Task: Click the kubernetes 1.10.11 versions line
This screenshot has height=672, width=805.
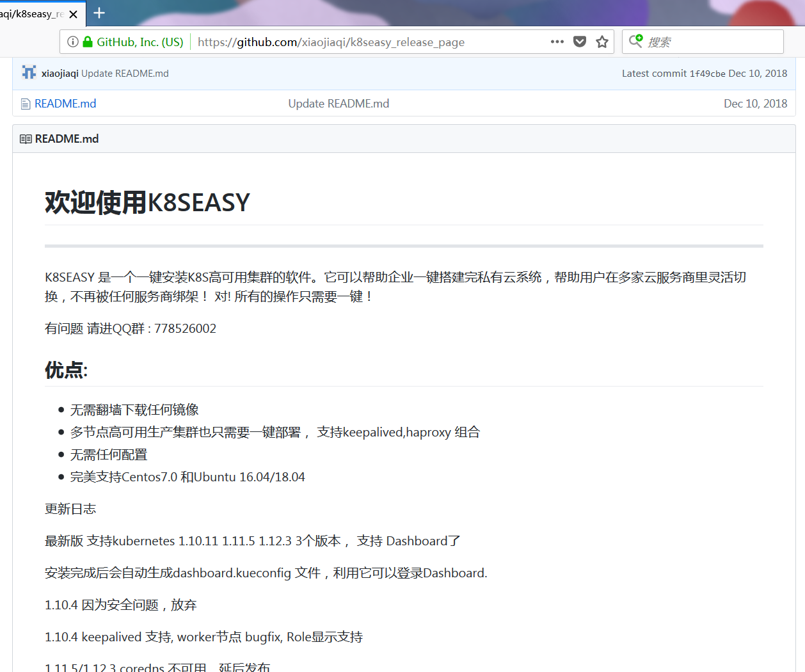Action: pyautogui.click(x=253, y=541)
